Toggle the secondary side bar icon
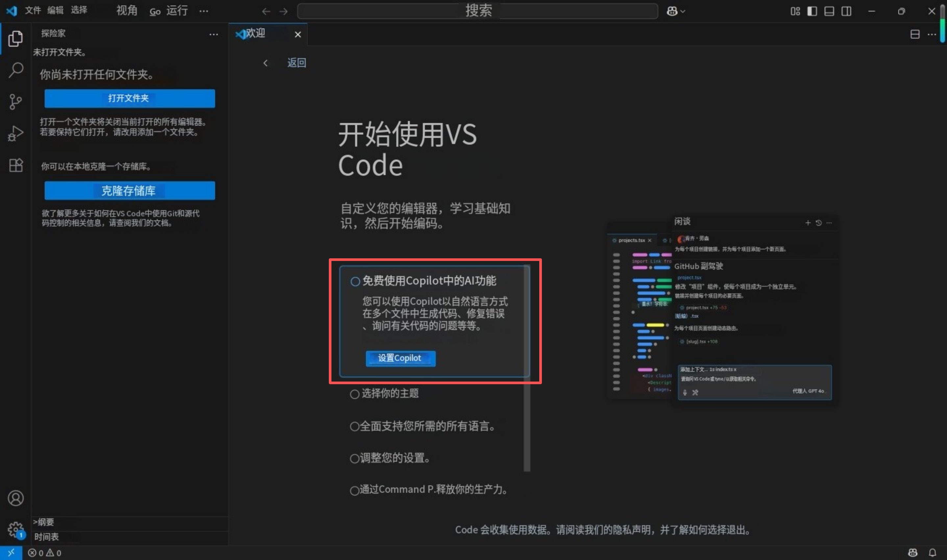Viewport: 947px width, 560px height. [846, 11]
